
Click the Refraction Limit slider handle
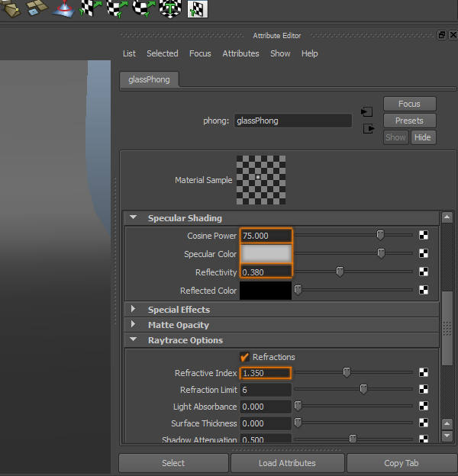tap(363, 389)
